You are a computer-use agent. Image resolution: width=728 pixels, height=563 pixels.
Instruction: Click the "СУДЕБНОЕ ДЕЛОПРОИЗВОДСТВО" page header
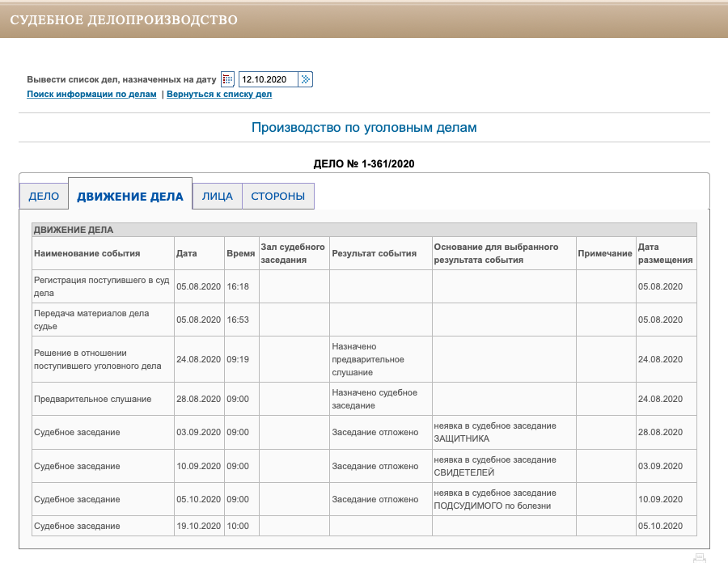124,19
